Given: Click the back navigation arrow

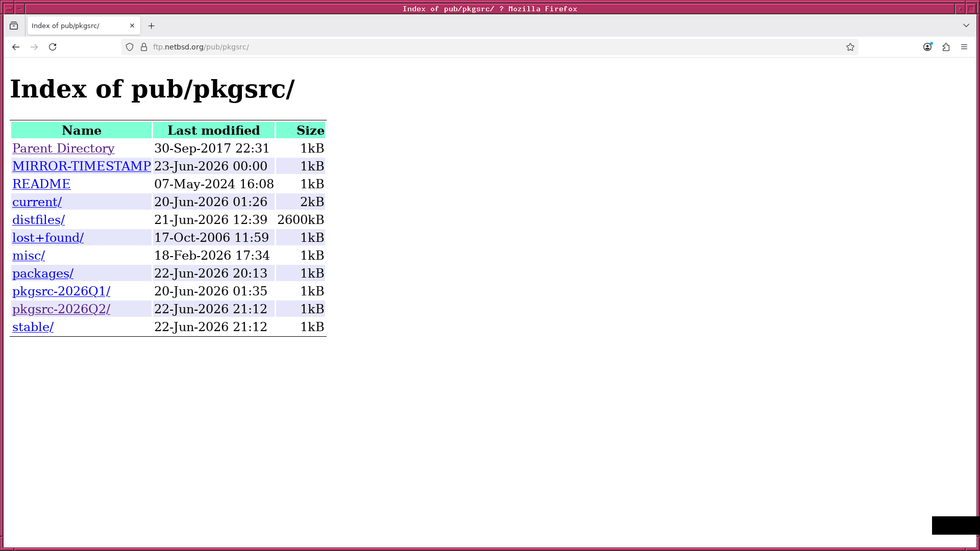Looking at the screenshot, I should (16, 47).
